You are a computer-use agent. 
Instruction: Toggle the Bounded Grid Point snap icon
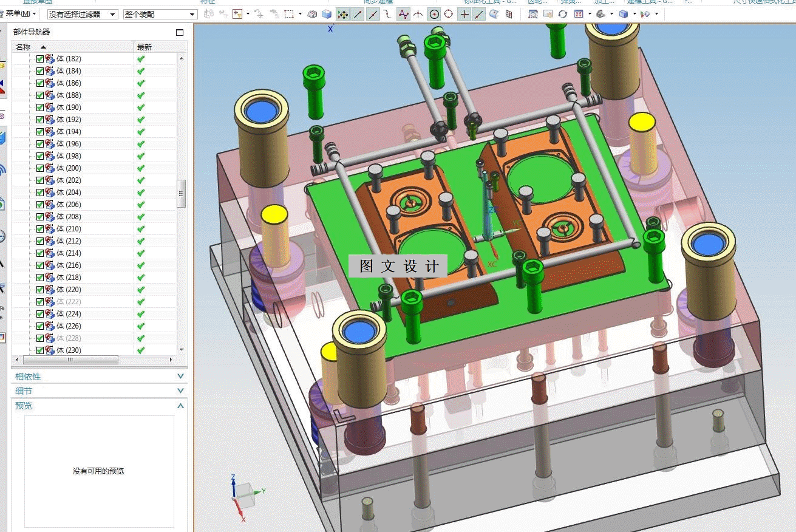pyautogui.click(x=509, y=14)
